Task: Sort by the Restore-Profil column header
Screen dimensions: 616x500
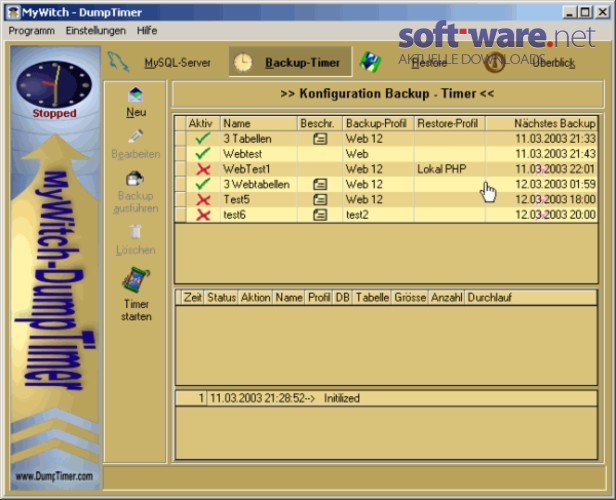Action: [x=449, y=123]
